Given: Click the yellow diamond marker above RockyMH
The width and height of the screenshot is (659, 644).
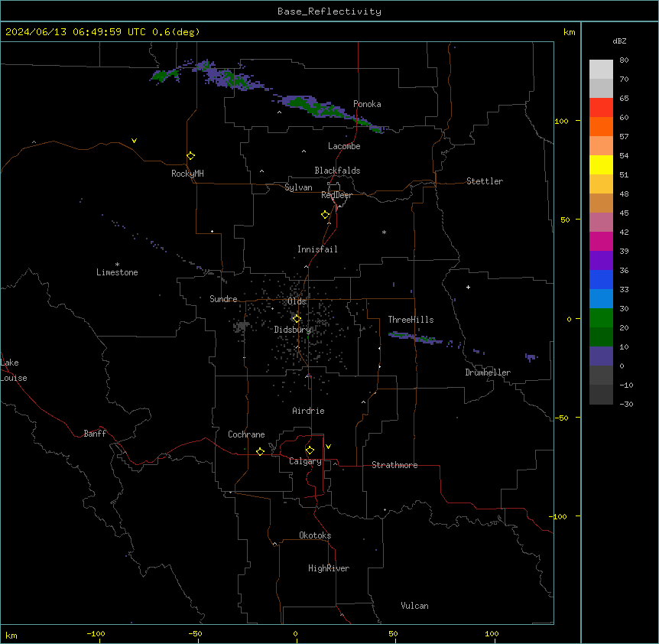Looking at the screenshot, I should point(190,156).
